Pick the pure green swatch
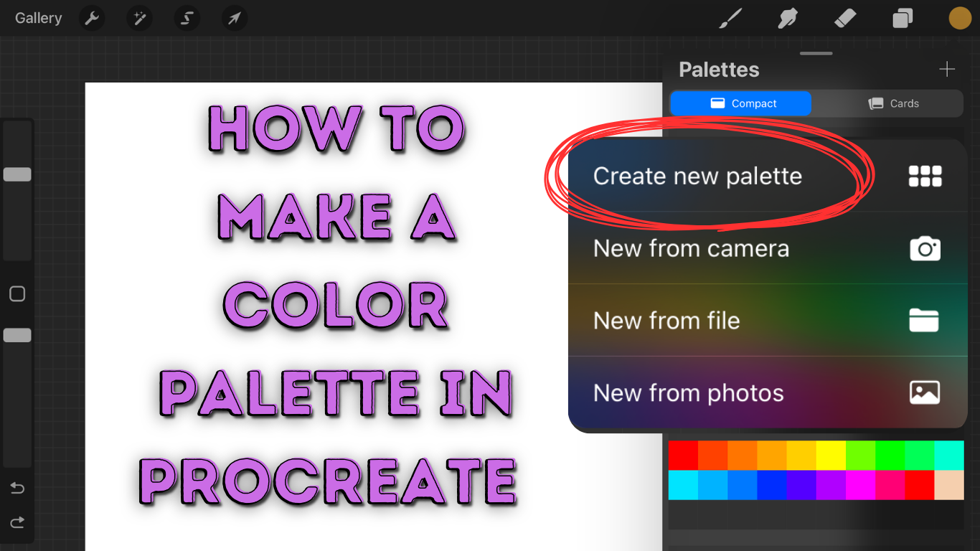Screen dimensions: 980x551 (x=890, y=456)
